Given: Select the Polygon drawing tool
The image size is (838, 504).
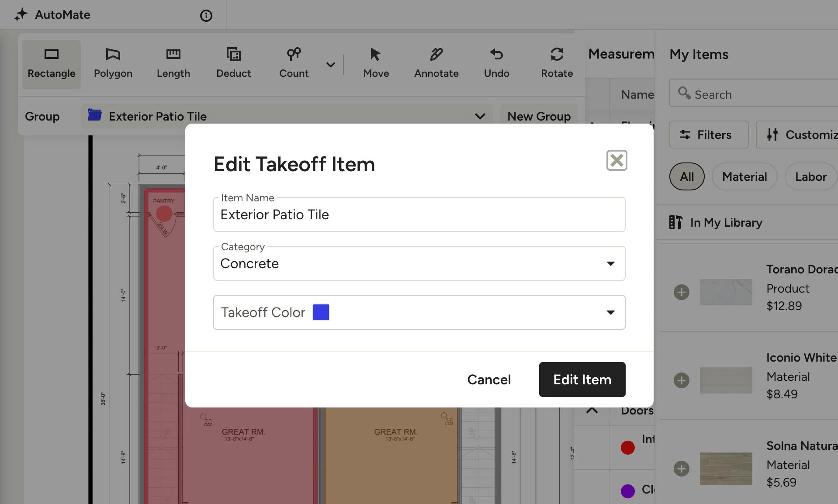Looking at the screenshot, I should 113,64.
